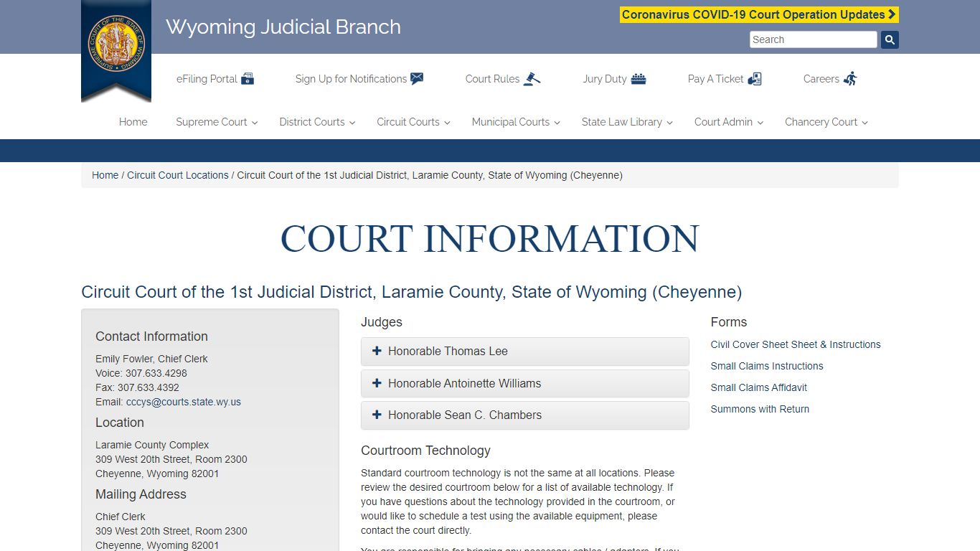Screen dimensions: 980x551
Task: Email cccys@courts.state.wy.us
Action: tap(184, 402)
